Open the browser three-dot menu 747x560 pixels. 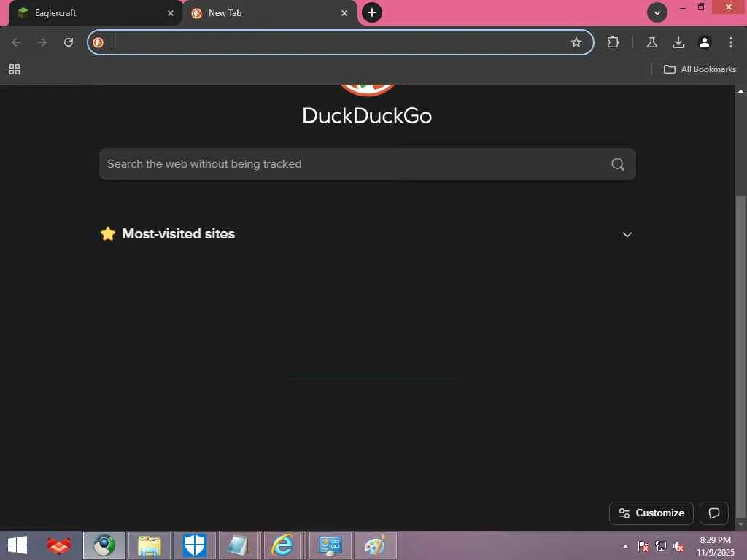pyautogui.click(x=730, y=42)
